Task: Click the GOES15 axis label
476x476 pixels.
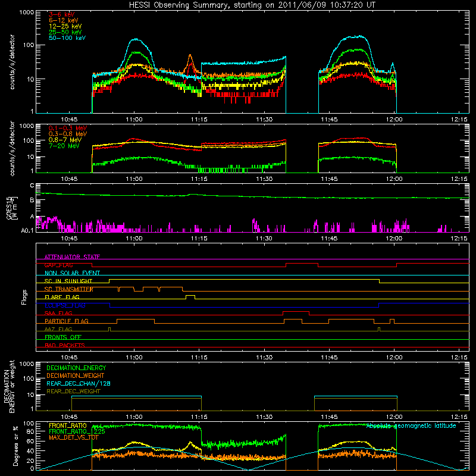Action: (x=12, y=208)
